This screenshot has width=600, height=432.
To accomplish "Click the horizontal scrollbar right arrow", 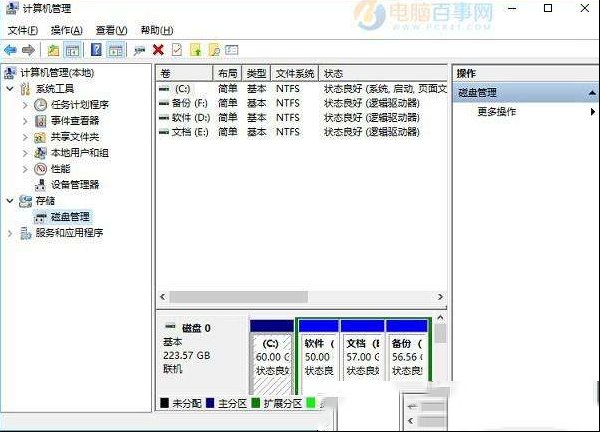I will point(440,297).
